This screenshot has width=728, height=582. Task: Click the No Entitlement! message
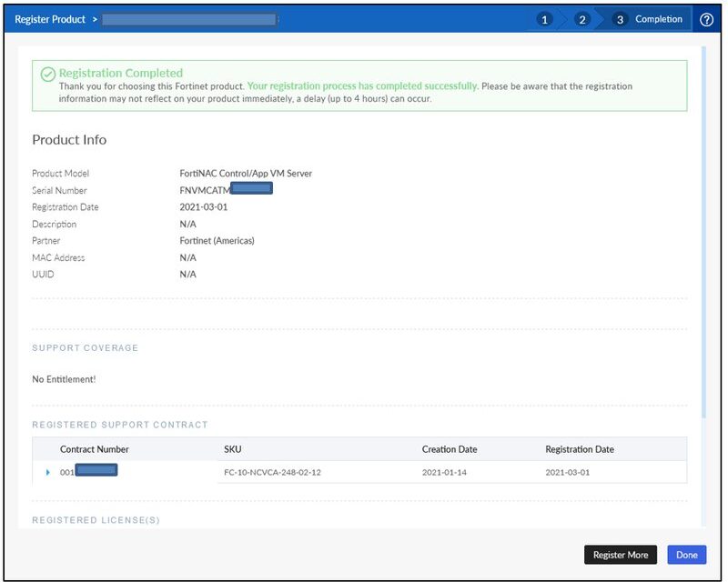coord(64,379)
